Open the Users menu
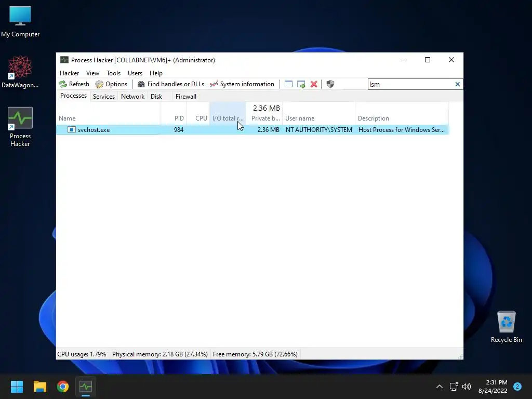The height and width of the screenshot is (399, 532). point(135,73)
